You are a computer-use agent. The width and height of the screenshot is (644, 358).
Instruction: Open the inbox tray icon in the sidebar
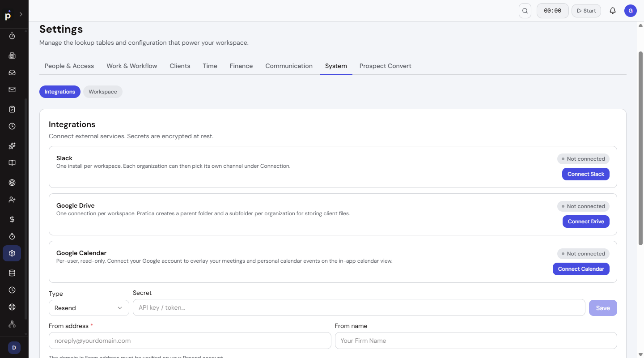click(x=12, y=72)
